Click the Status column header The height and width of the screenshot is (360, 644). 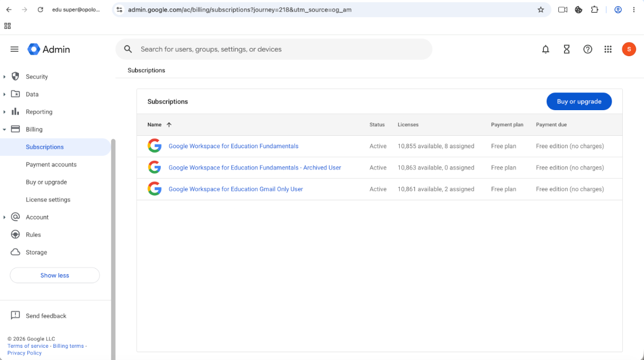[377, 125]
